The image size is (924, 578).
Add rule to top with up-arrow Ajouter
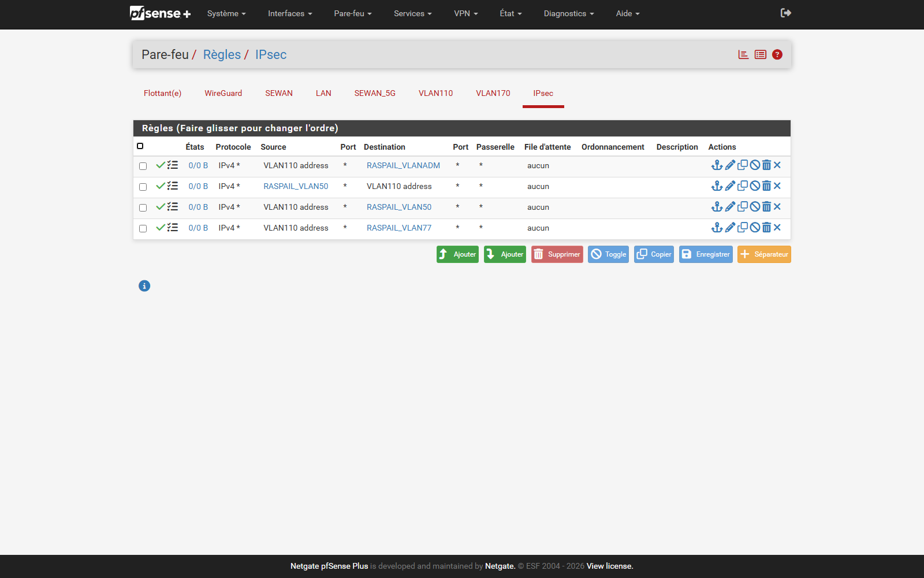[457, 254]
